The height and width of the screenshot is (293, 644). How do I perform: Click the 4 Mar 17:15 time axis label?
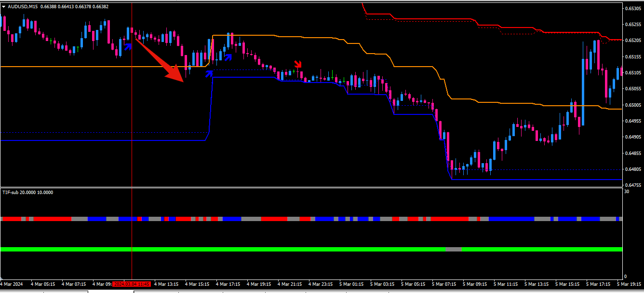pos(228,284)
